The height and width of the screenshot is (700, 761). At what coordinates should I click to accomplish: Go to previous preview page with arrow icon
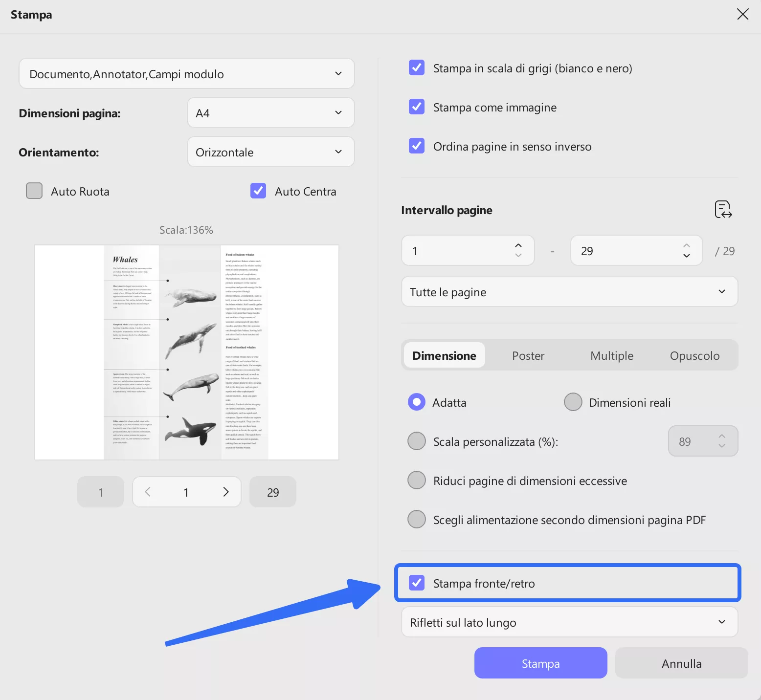tap(147, 492)
